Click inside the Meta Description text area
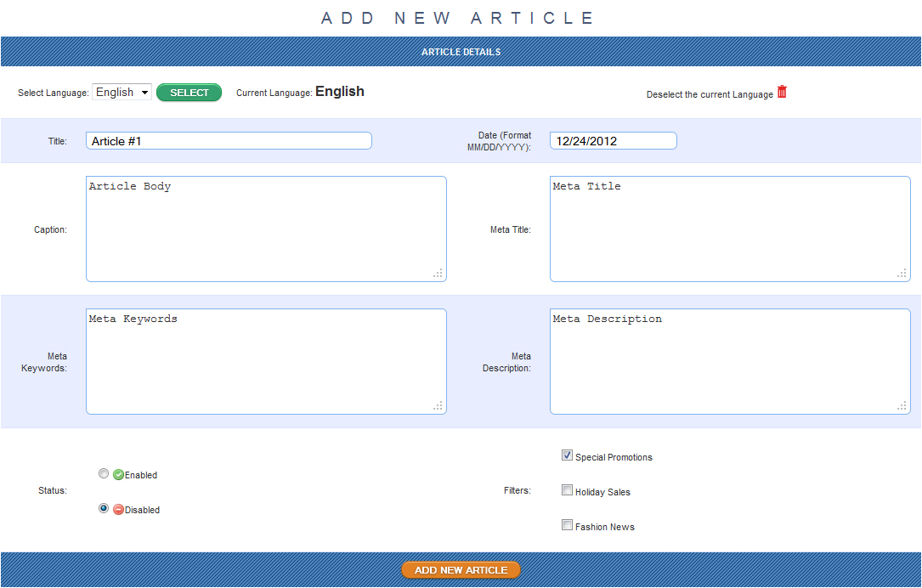The image size is (922, 588). click(x=729, y=362)
